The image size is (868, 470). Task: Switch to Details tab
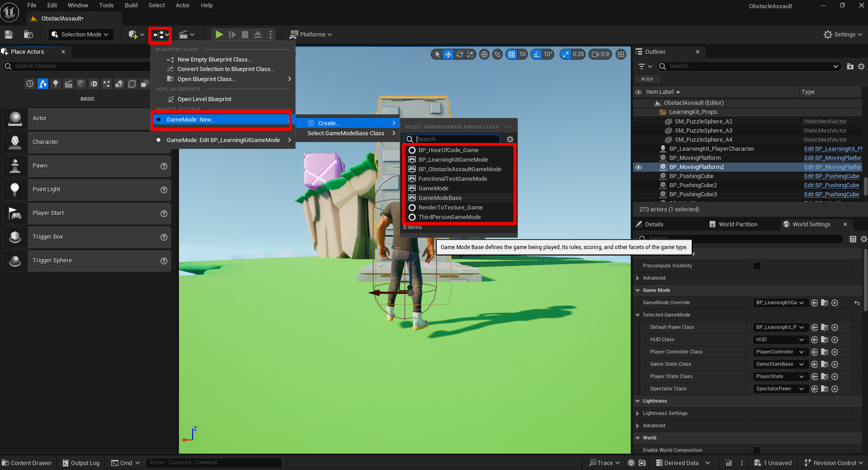coord(649,225)
